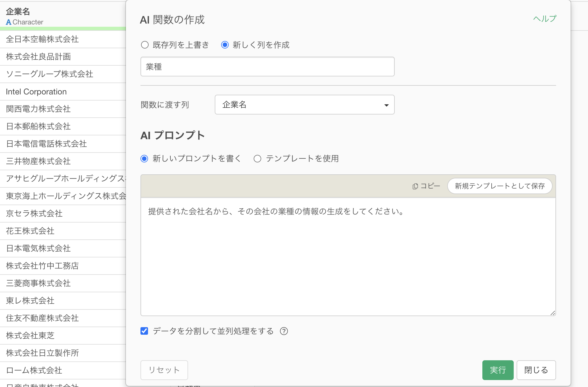
Task: Select the 既存列を上書き radio option
Action: point(145,45)
